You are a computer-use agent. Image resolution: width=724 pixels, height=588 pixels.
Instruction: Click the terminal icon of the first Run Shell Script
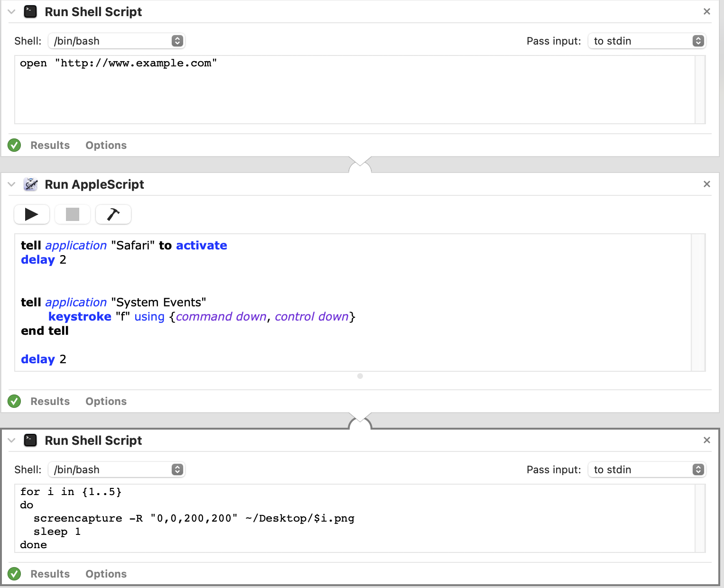pyautogui.click(x=30, y=12)
